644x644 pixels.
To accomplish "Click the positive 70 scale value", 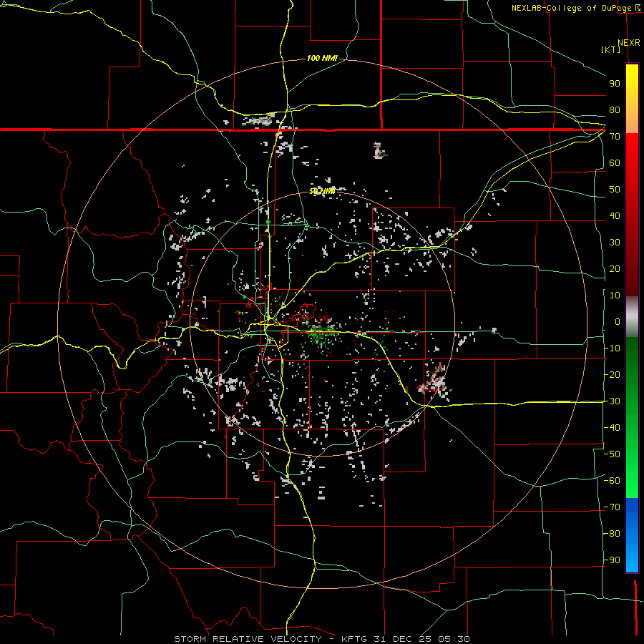I will pos(615,137).
